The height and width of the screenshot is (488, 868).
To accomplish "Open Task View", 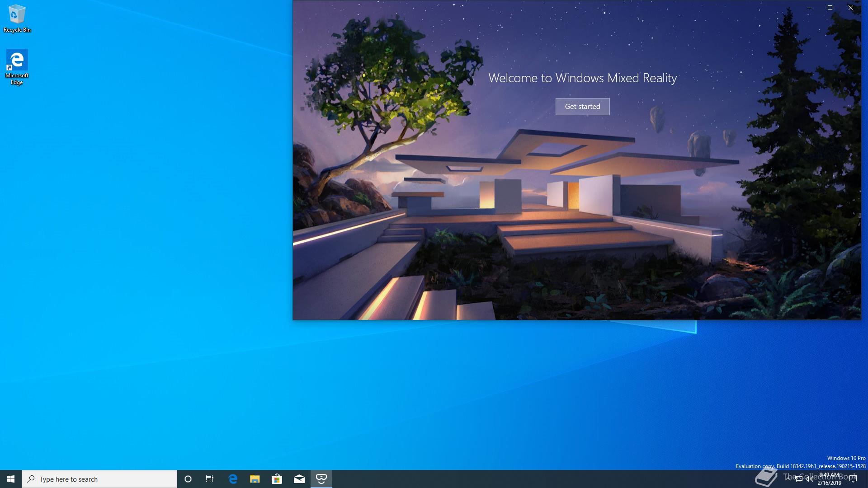I will [210, 479].
